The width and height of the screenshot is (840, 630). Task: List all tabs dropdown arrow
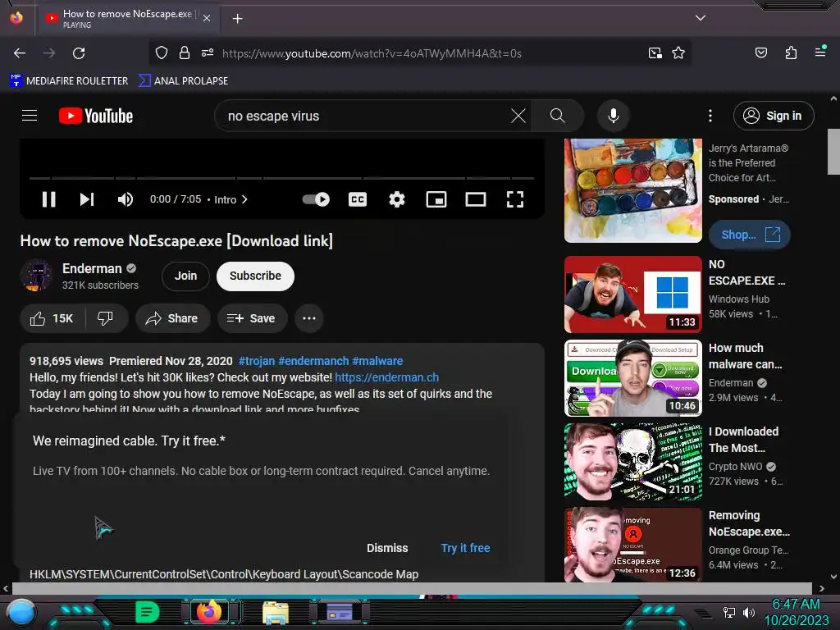pos(701,18)
